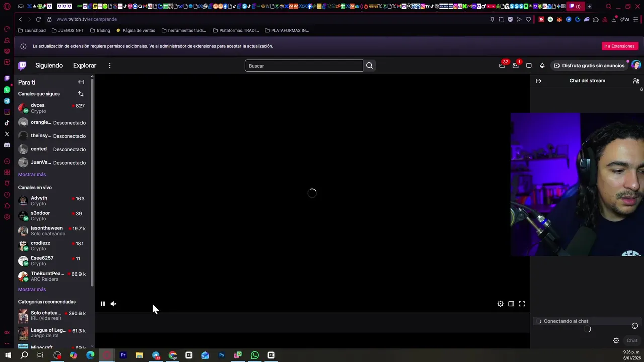Viewport: 644px width, 362px height.
Task: Switch to Siguiendo tab
Action: [49, 66]
